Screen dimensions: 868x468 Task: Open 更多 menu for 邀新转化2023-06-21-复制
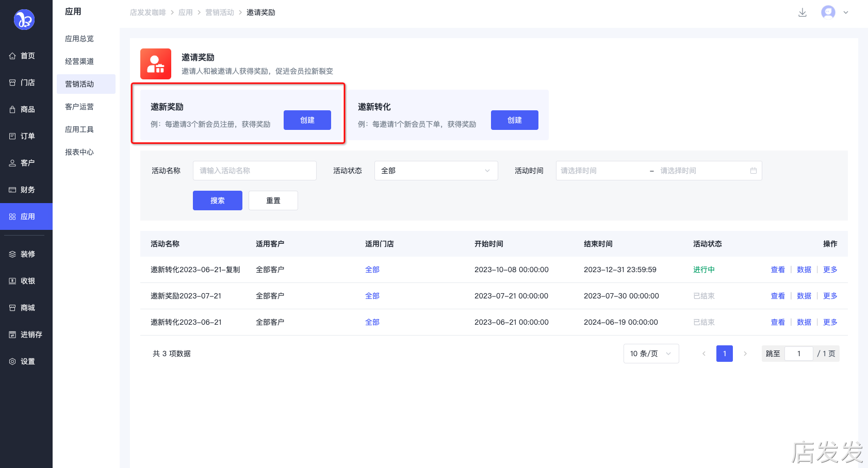point(830,270)
